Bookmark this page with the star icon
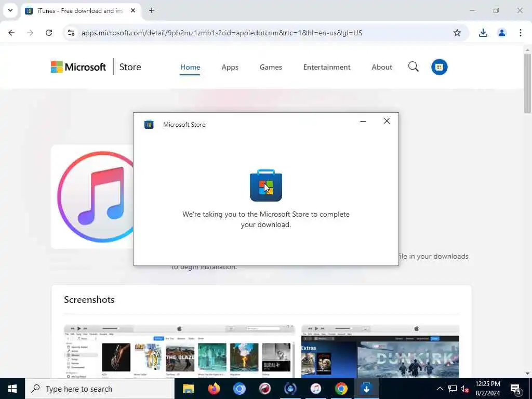The image size is (532, 399). tap(457, 33)
